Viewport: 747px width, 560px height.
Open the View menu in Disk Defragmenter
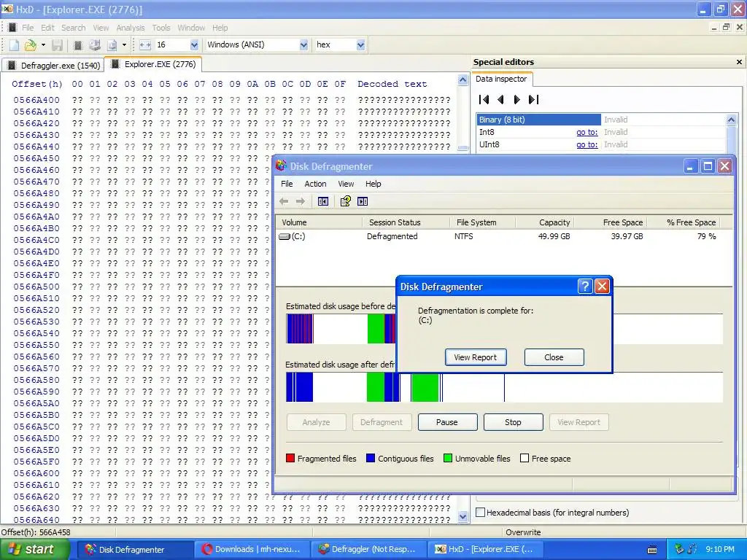[346, 184]
